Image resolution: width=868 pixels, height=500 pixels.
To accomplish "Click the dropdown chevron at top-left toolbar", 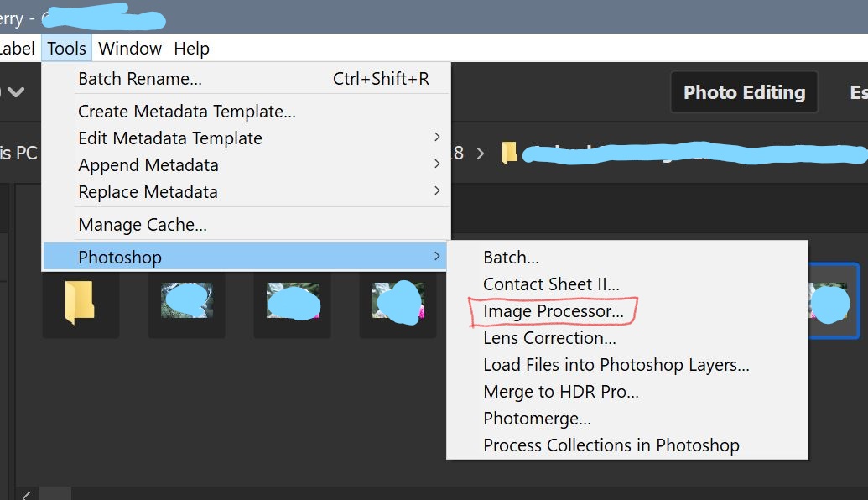I will click(16, 92).
